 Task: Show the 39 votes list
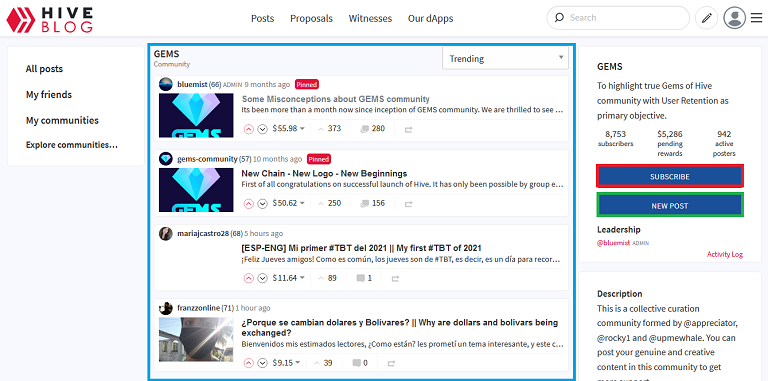tap(323, 363)
